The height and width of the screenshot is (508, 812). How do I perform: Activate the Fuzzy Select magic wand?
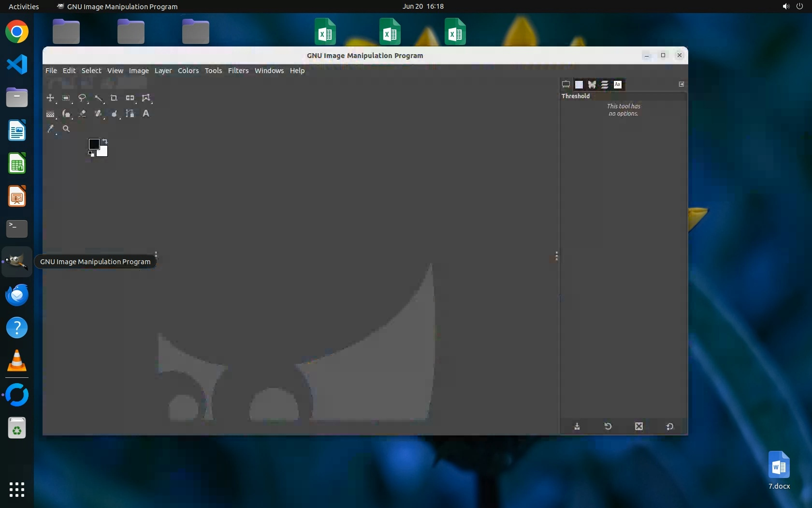pyautogui.click(x=98, y=98)
